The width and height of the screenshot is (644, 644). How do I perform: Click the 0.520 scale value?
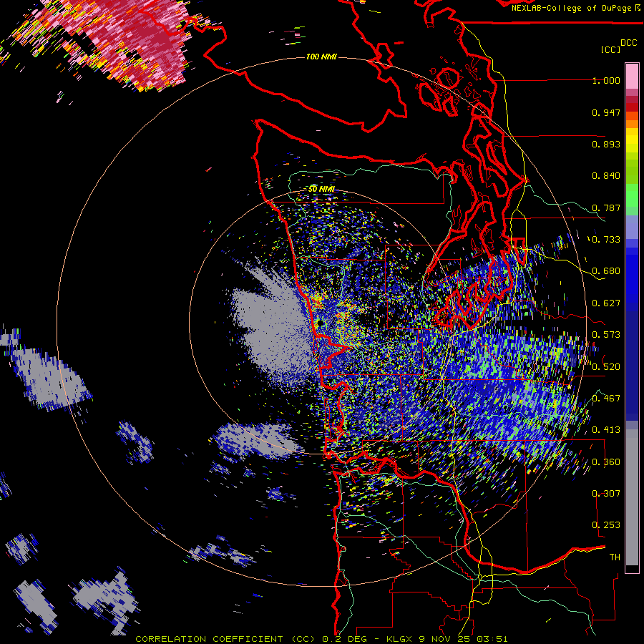pos(606,367)
